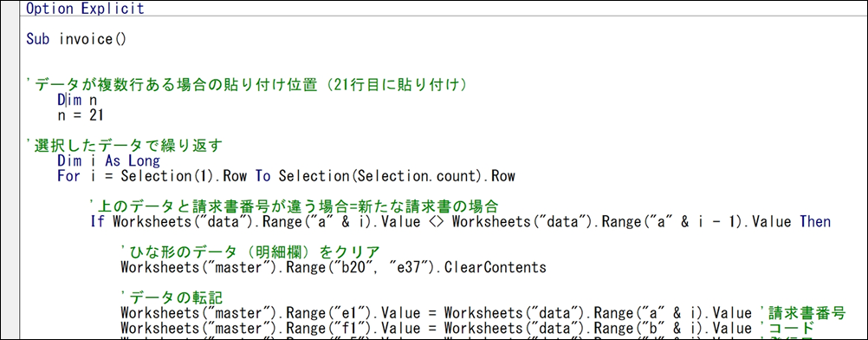
Task: Click the Then keyword ending the If line
Action: 815,222
